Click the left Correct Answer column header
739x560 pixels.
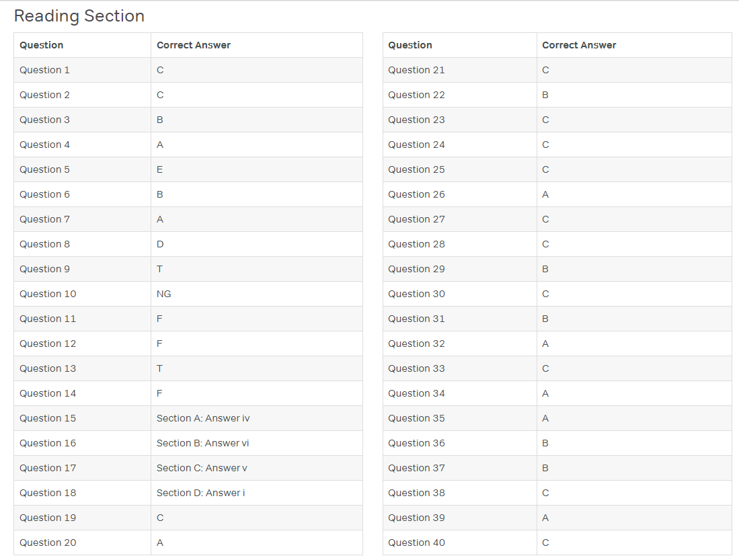pos(193,45)
